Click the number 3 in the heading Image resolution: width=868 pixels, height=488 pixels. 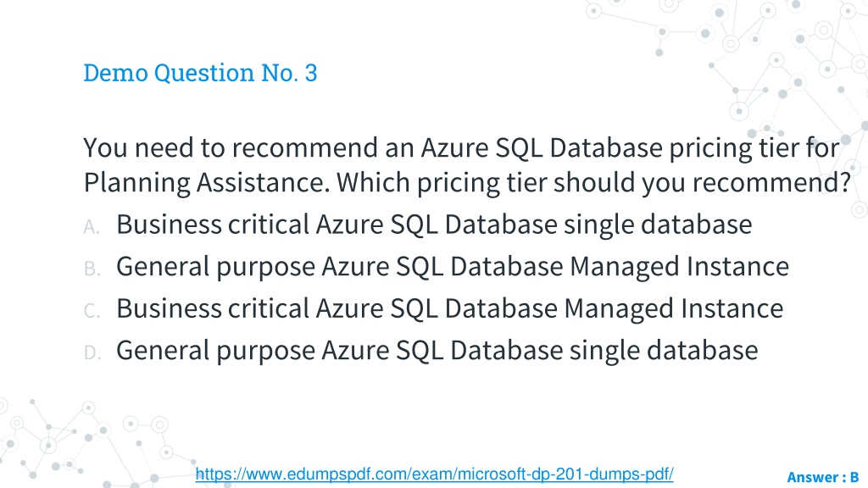(x=311, y=73)
